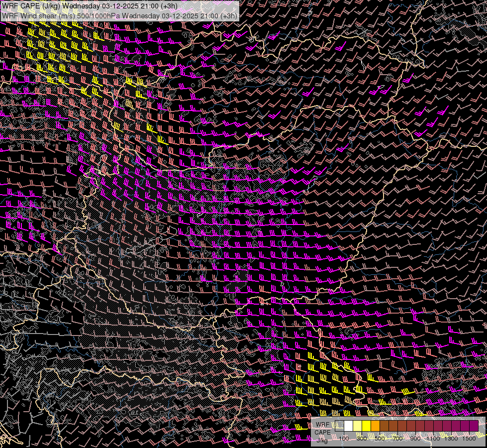Select the 1500 label on legend scale

point(469,439)
